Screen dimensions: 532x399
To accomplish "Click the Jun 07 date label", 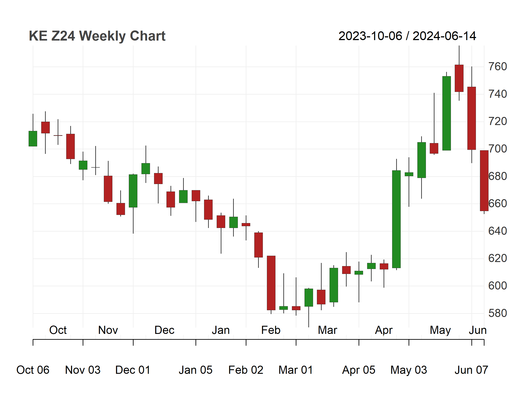I will click(471, 370).
